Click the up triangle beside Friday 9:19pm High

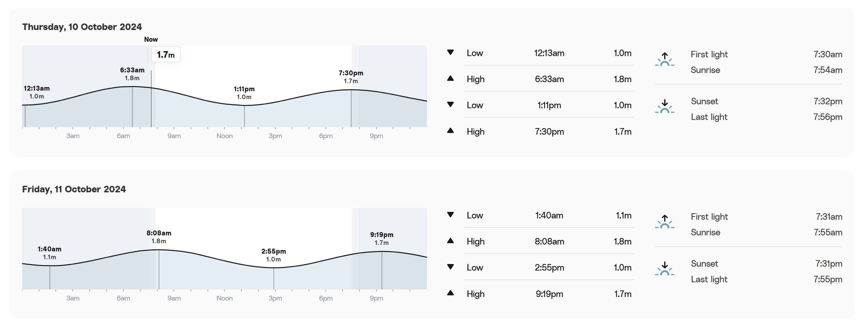tap(450, 293)
